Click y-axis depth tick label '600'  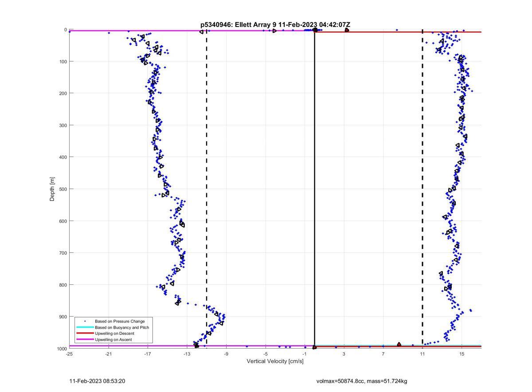63,221
